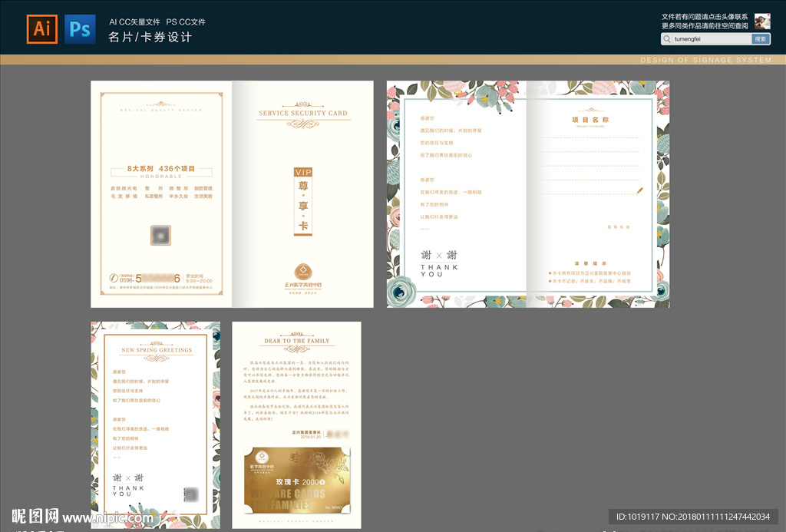Click the HONORABLE subtitle

[x=161, y=177]
